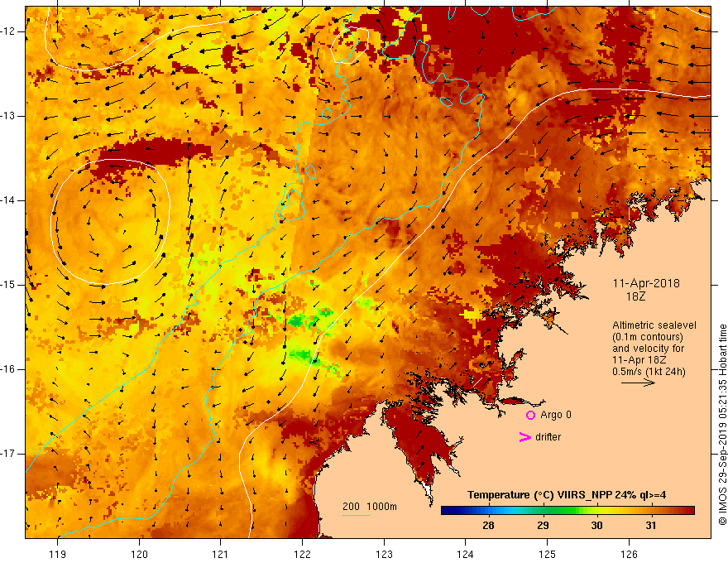Click the longitude 119 axis label
This screenshot has height=563, width=728.
pyautogui.click(x=57, y=554)
